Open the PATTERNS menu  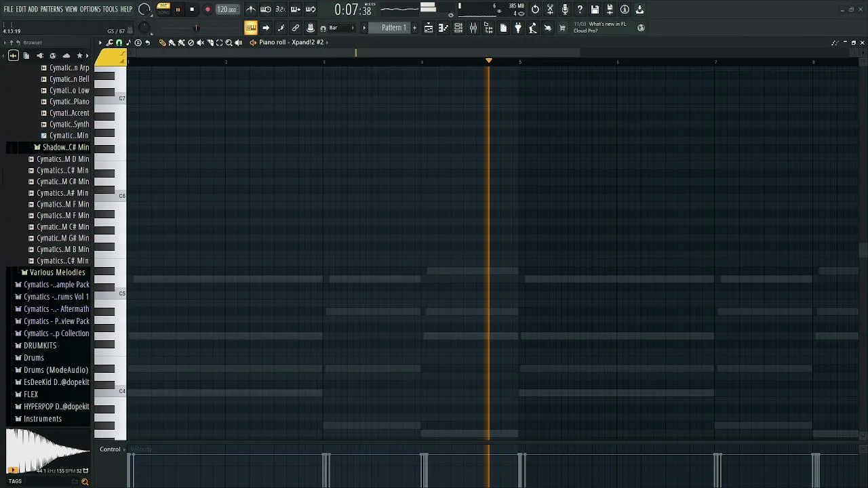click(52, 9)
